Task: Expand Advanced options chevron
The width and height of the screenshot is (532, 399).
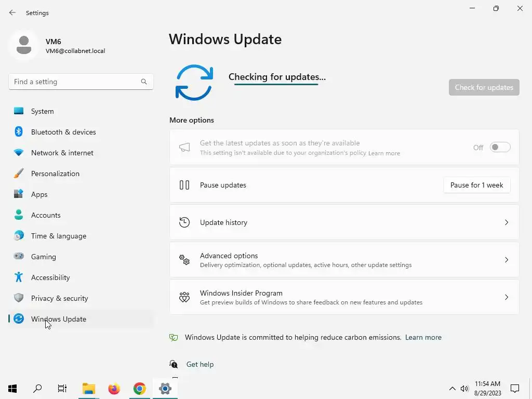Action: (x=506, y=260)
